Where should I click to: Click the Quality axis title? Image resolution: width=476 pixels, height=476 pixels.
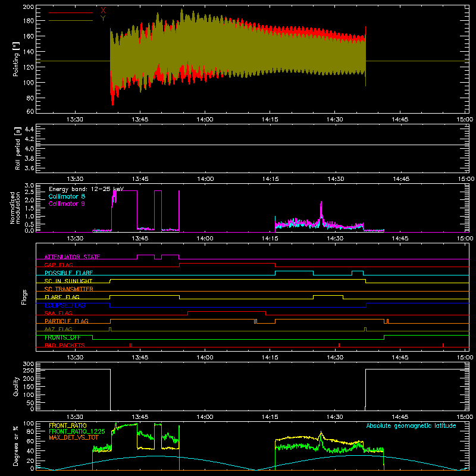(x=16, y=386)
